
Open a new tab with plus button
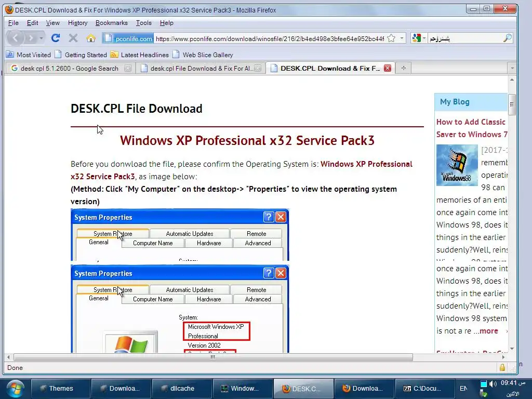pos(403,68)
